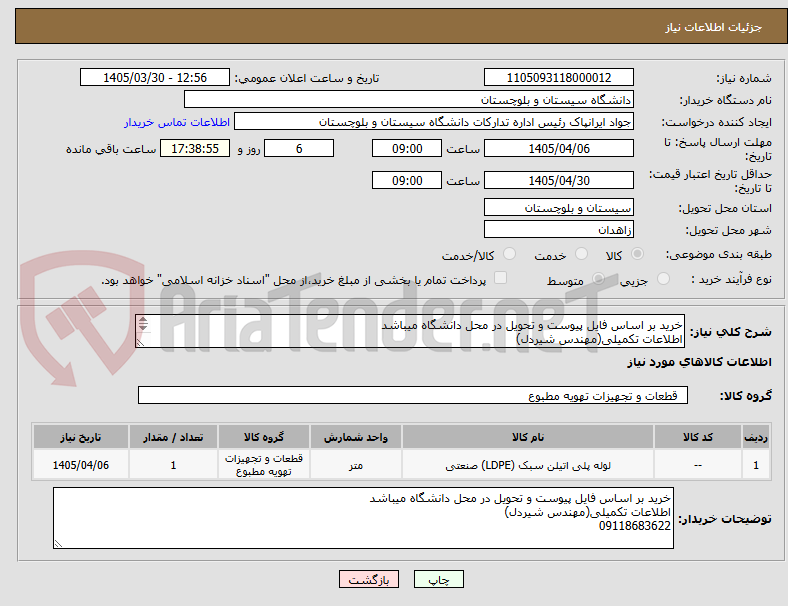Click the نام کالا column header

[x=528, y=437]
